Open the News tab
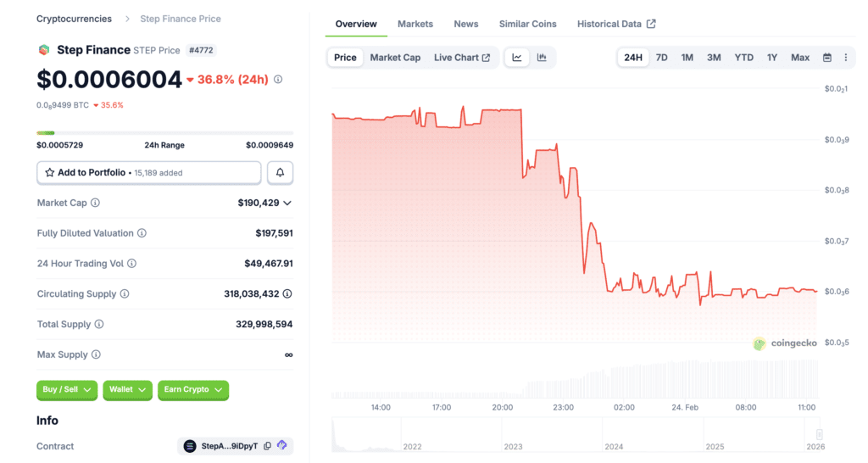 coord(466,24)
